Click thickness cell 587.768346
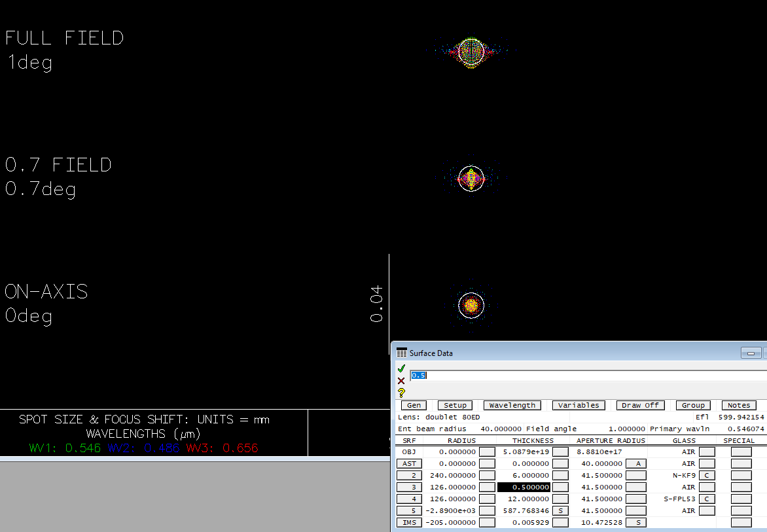The height and width of the screenshot is (532, 767). pos(526,510)
